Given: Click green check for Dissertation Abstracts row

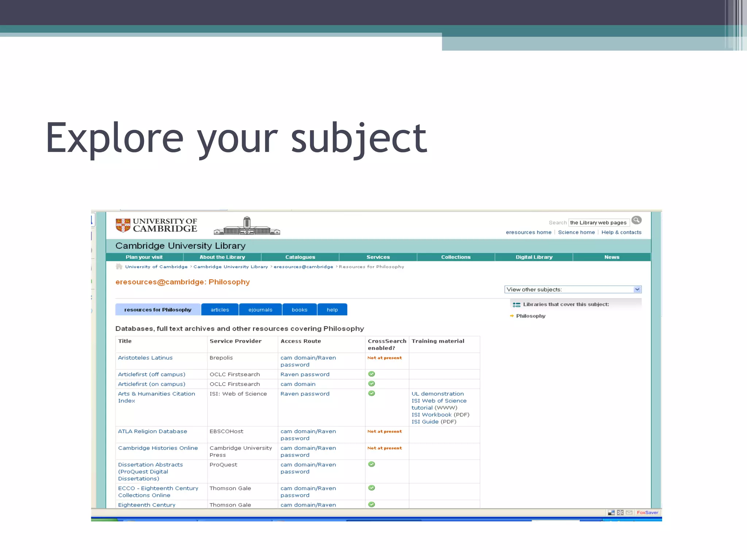Looking at the screenshot, I should pyautogui.click(x=371, y=464).
